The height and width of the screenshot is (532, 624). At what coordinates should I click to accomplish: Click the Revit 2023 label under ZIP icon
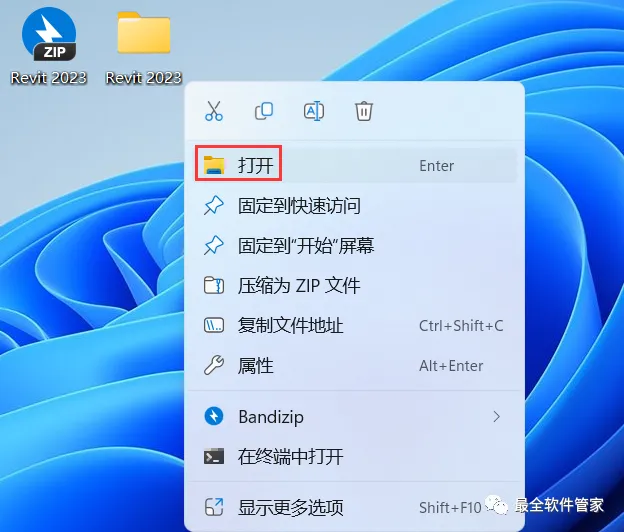49,78
